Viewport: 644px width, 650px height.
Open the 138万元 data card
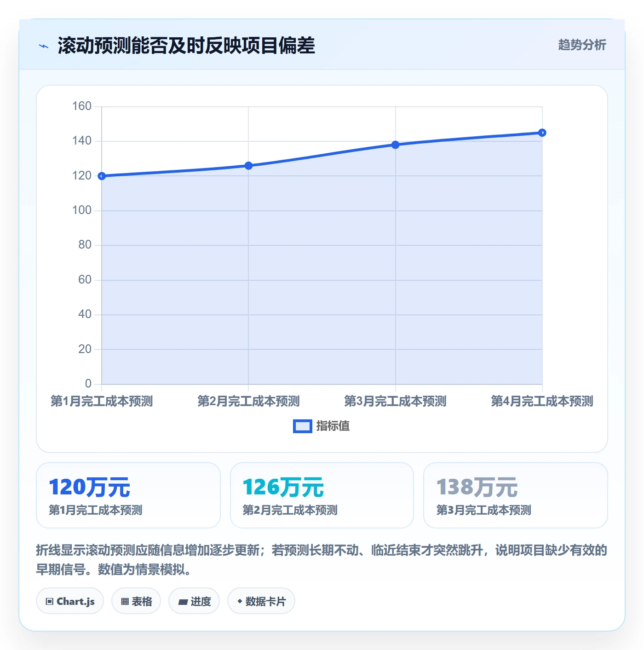516,495
